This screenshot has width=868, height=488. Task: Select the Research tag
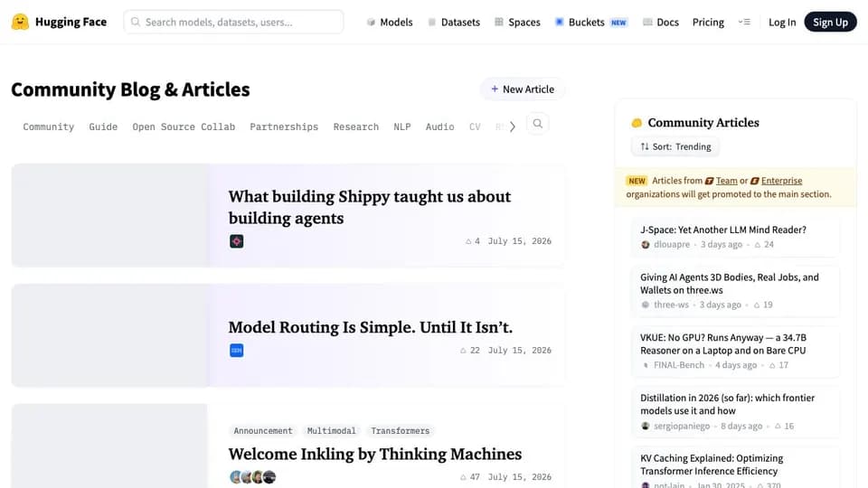coord(356,127)
